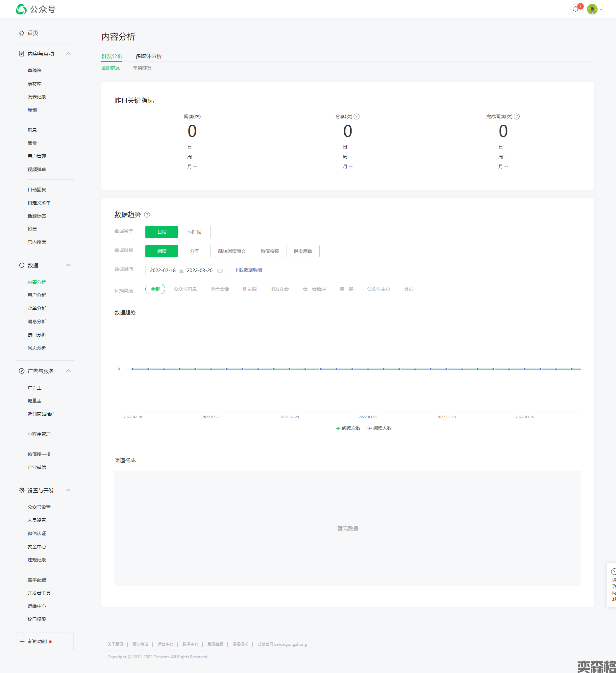Click the first data point on trend line

[x=133, y=369]
